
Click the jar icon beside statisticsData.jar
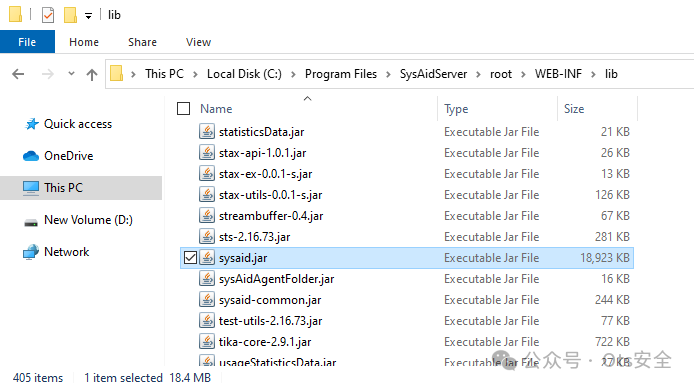click(207, 132)
